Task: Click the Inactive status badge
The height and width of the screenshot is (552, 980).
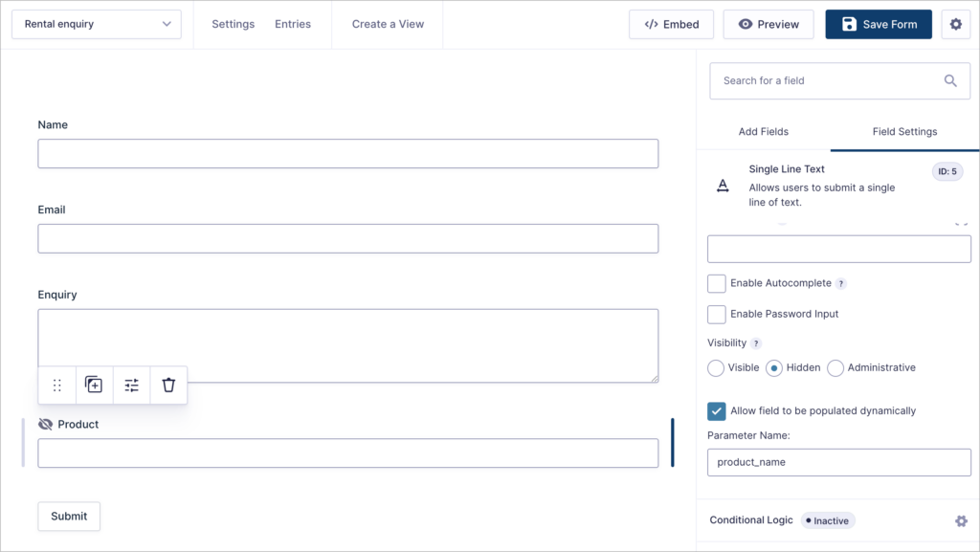Action: (828, 520)
